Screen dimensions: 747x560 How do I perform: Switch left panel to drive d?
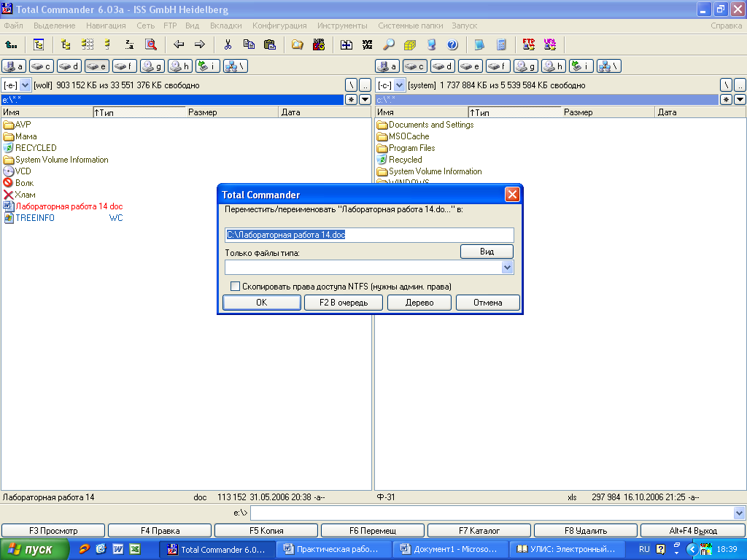tap(69, 66)
